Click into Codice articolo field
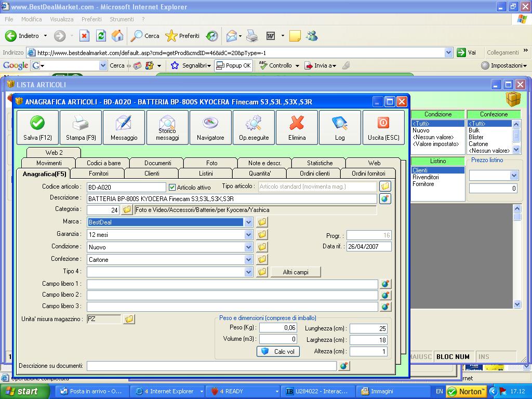The width and height of the screenshot is (532, 399). [126, 187]
